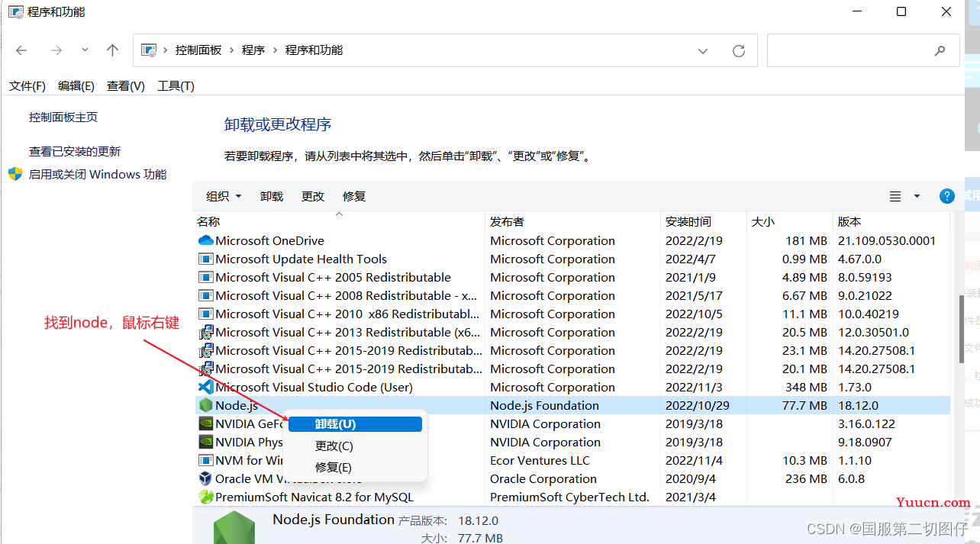Navigate to 程序 breadcrumb

coord(253,50)
